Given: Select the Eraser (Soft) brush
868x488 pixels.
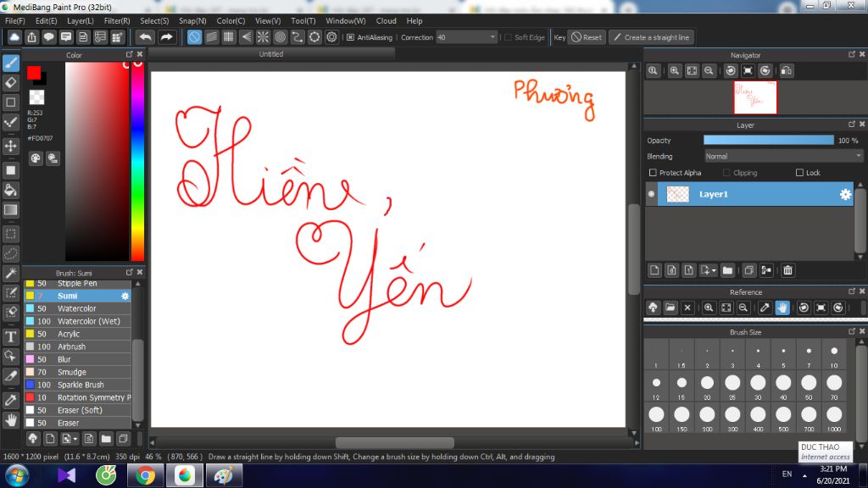Looking at the screenshot, I should click(x=77, y=411).
